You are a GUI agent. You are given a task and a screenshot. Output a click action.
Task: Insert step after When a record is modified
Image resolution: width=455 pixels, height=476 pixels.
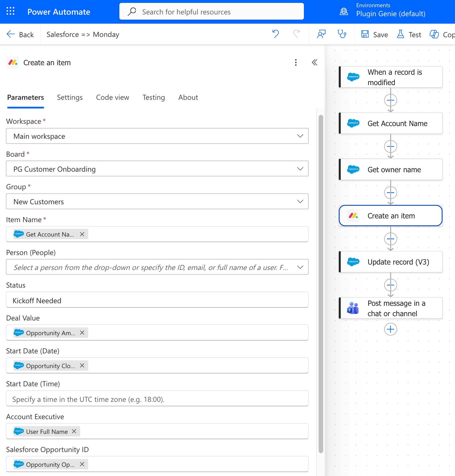point(391,100)
